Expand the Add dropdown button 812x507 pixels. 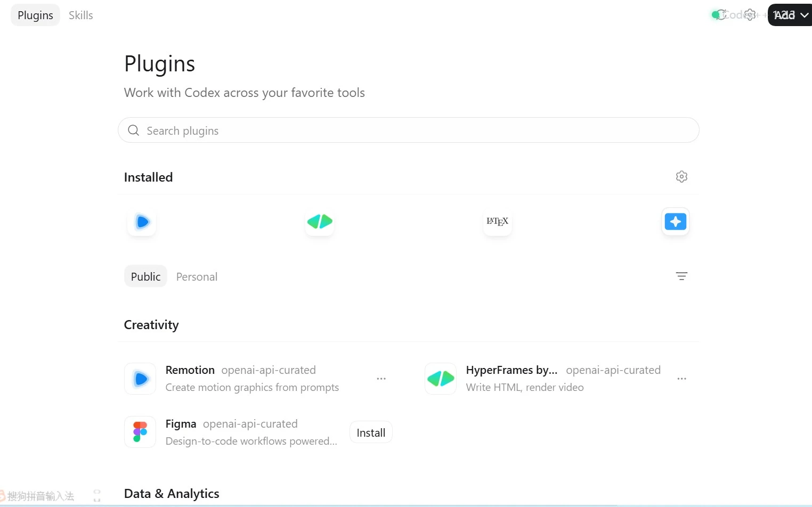[x=790, y=15]
